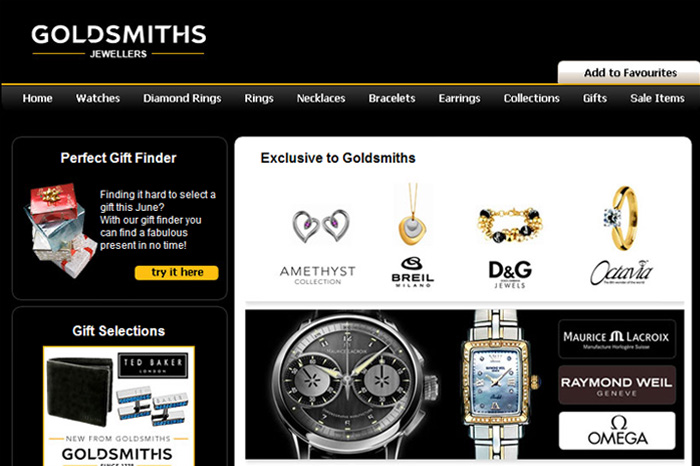Open the D&G Jewels logo

click(510, 274)
